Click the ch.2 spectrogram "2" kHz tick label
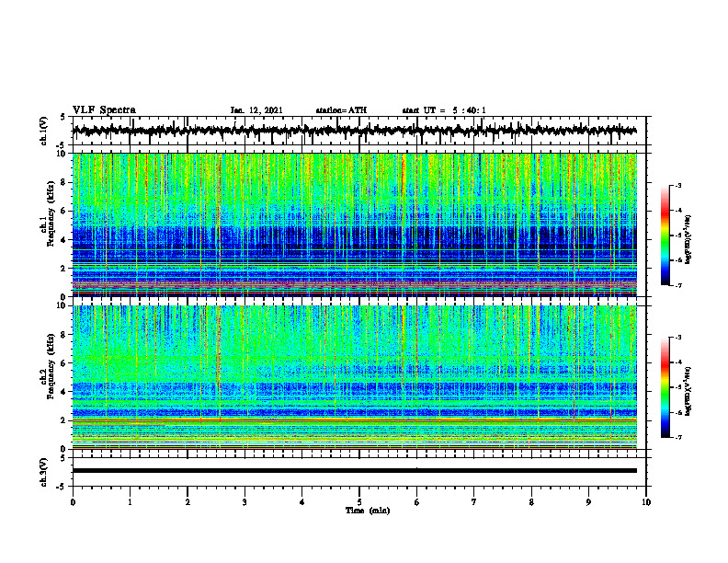 point(64,420)
